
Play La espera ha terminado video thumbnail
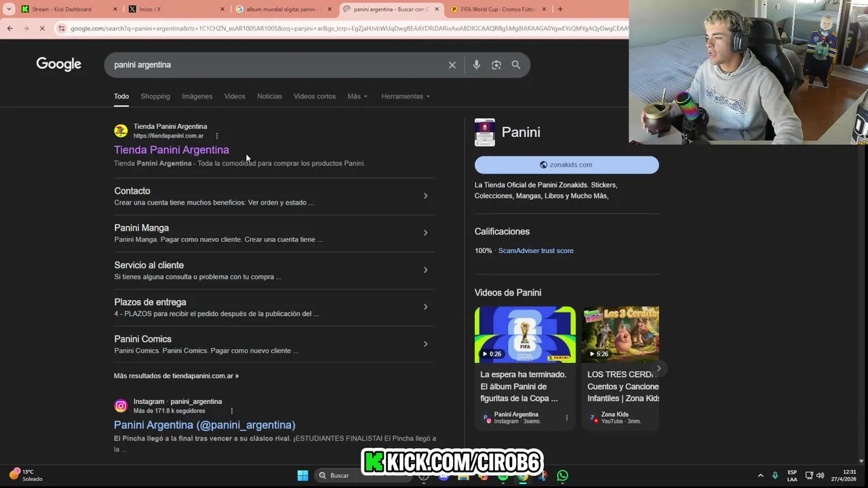[x=525, y=334]
